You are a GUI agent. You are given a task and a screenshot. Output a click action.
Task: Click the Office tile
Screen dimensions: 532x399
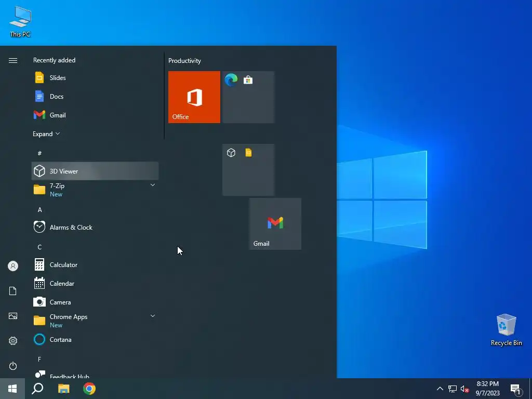pos(194,97)
